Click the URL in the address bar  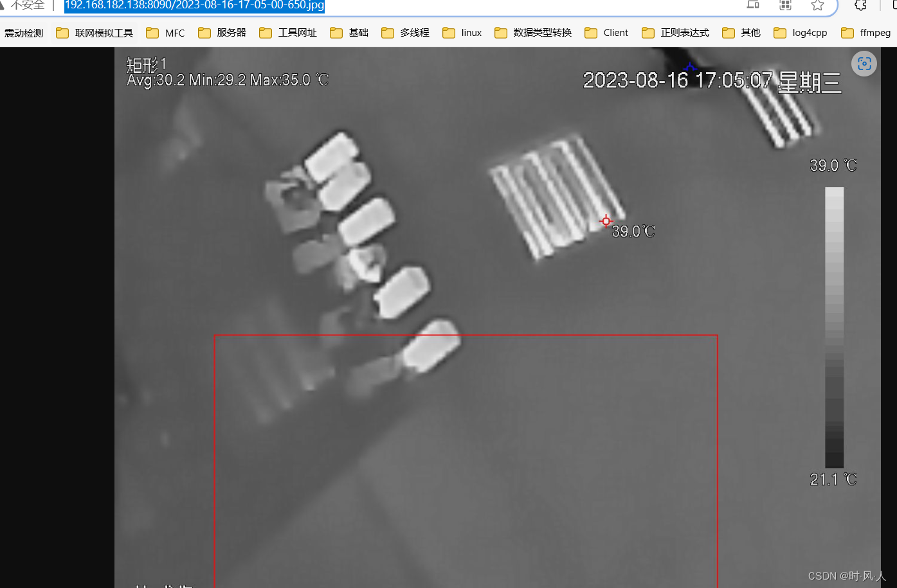(x=194, y=5)
